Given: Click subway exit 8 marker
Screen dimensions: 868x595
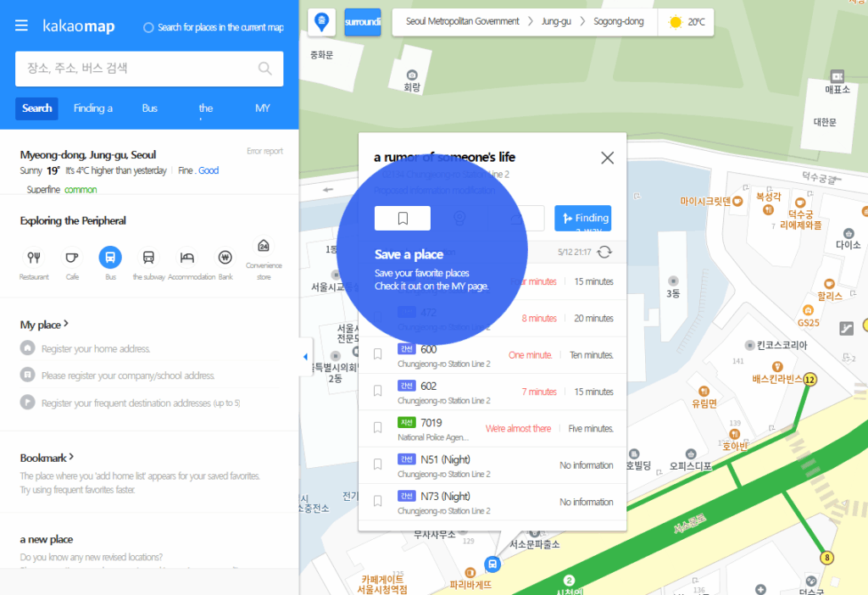Looking at the screenshot, I should tap(827, 558).
